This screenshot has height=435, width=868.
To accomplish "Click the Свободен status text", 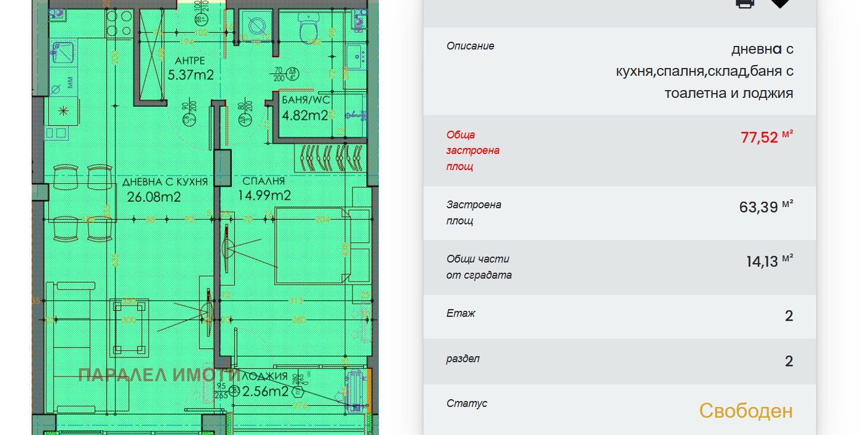I will pyautogui.click(x=746, y=411).
